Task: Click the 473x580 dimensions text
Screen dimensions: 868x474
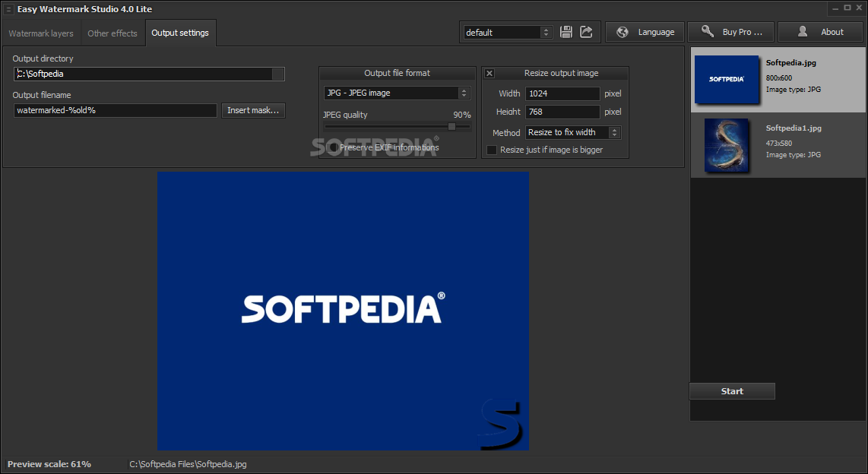Action: (779, 144)
